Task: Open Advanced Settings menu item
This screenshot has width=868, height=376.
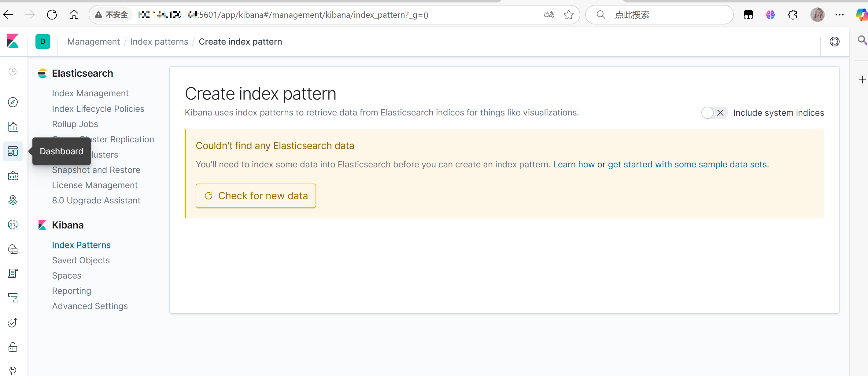Action: pyautogui.click(x=90, y=306)
